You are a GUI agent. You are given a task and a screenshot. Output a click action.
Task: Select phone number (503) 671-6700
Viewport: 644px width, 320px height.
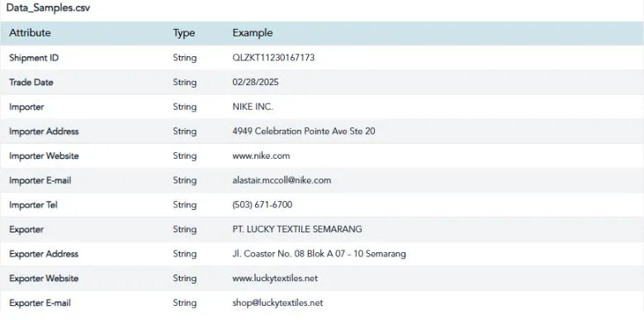(x=263, y=205)
